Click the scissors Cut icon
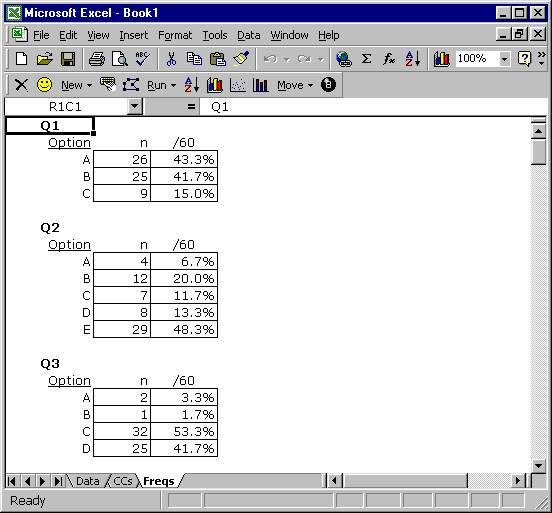This screenshot has height=513, width=552. 171,59
